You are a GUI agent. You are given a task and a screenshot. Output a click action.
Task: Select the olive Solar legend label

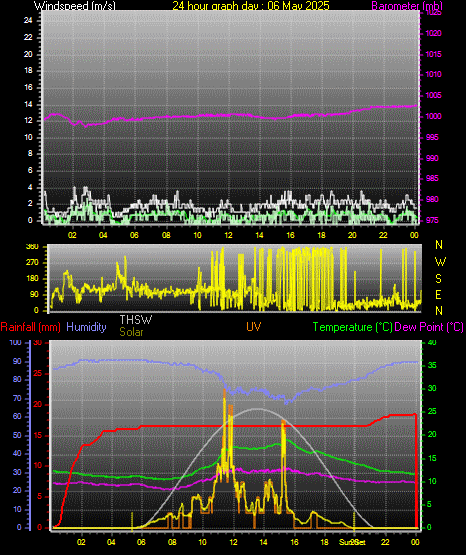click(131, 332)
